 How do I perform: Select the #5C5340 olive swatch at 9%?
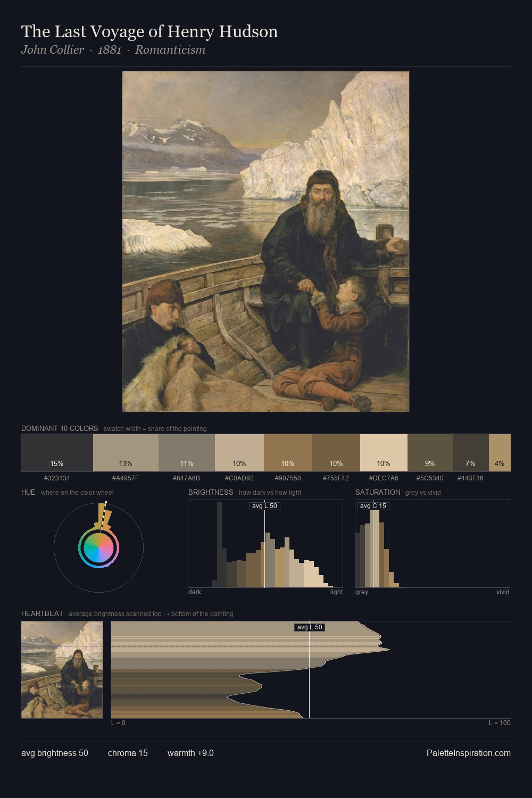tap(430, 453)
